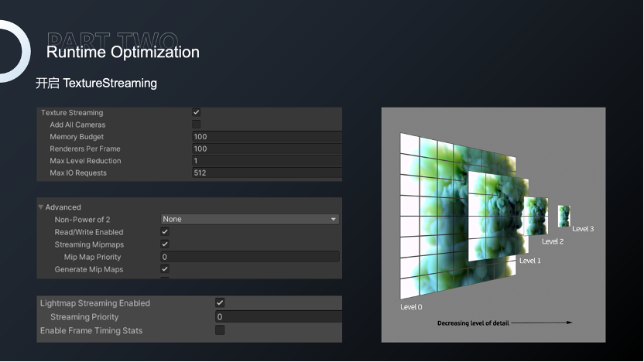
Task: Enable the Frame Timing Stats checkbox
Action: (220, 330)
